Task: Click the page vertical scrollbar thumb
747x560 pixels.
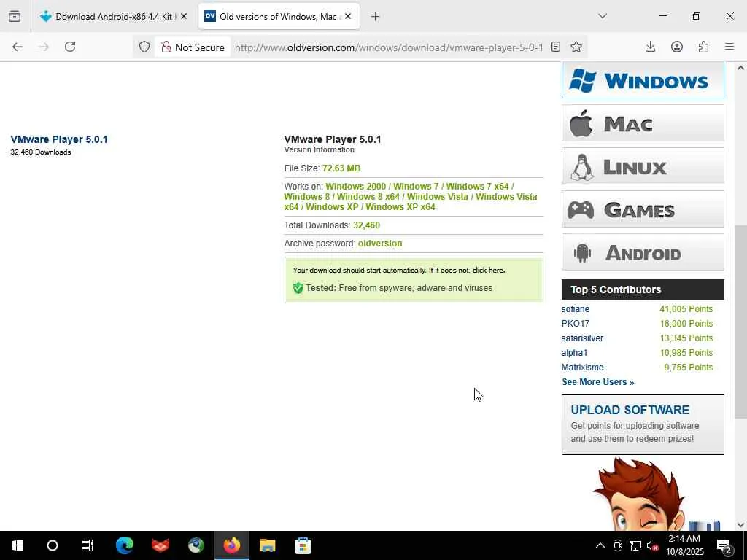Action: pos(740,322)
